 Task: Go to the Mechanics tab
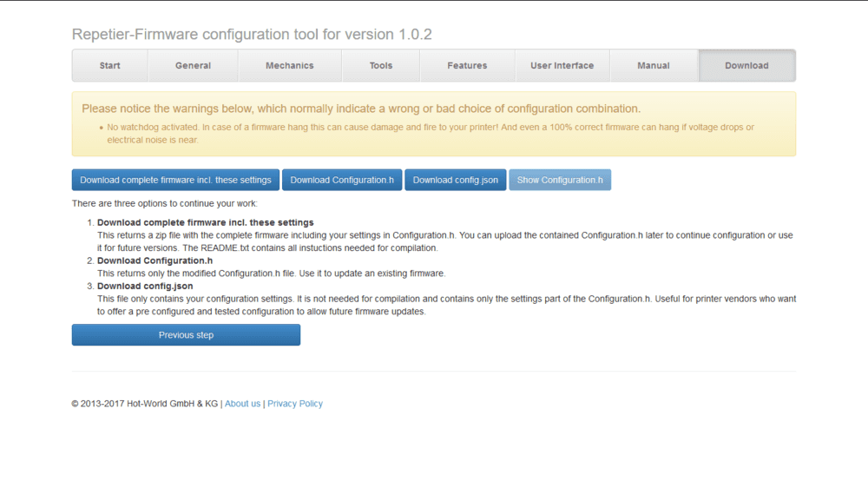[290, 66]
